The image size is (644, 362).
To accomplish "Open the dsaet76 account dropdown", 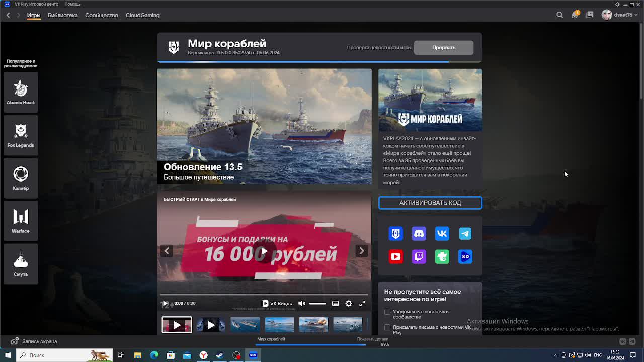I will tap(619, 15).
